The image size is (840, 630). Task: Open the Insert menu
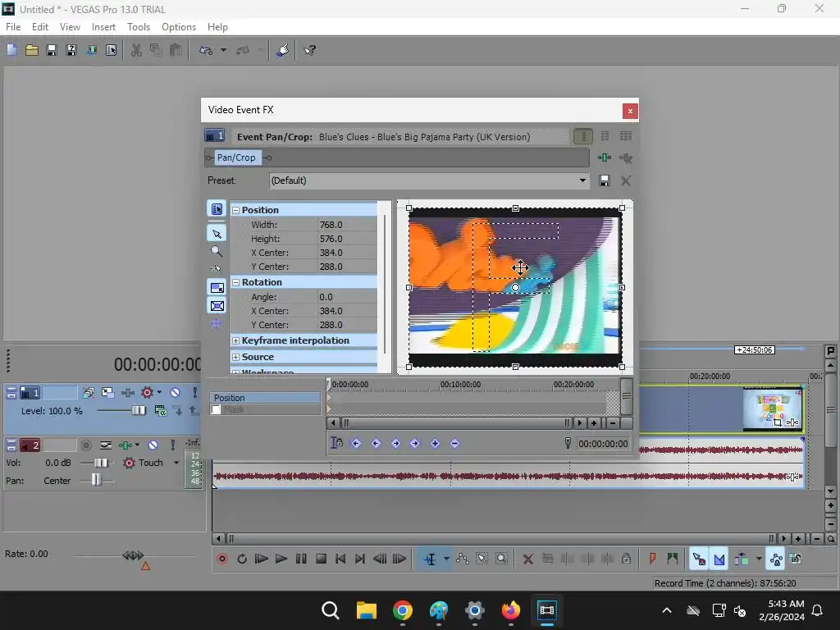point(103,27)
